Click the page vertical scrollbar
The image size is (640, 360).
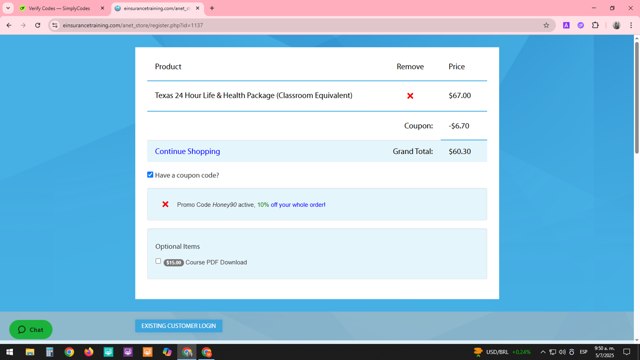[x=636, y=98]
